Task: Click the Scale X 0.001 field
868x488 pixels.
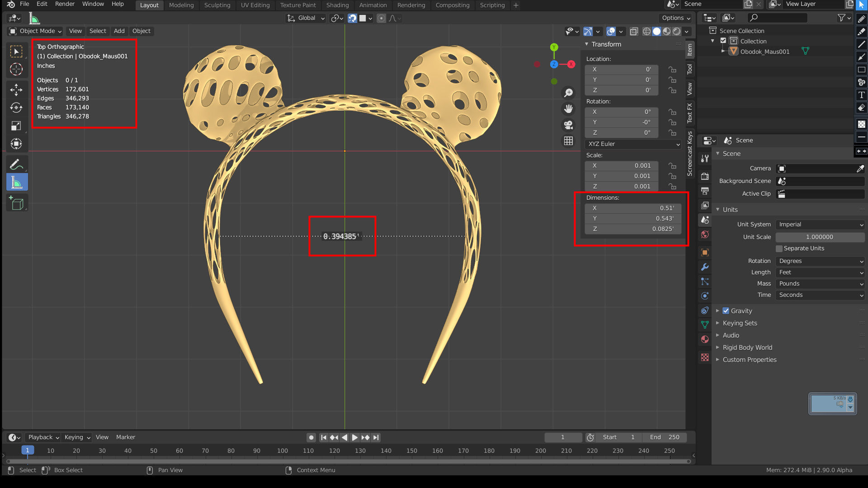Action: tap(621, 166)
